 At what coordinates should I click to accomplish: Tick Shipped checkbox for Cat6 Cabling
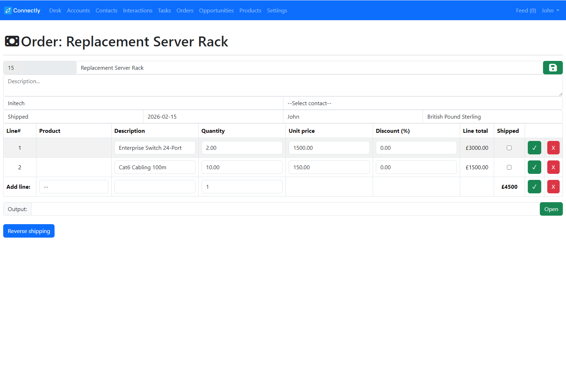coord(509,167)
